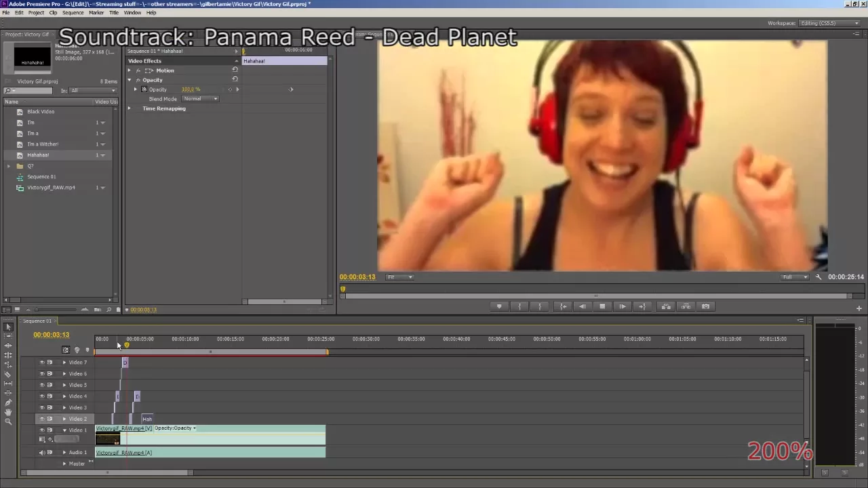Toggle sync lock on Video 7
868x488 pixels.
click(50, 363)
